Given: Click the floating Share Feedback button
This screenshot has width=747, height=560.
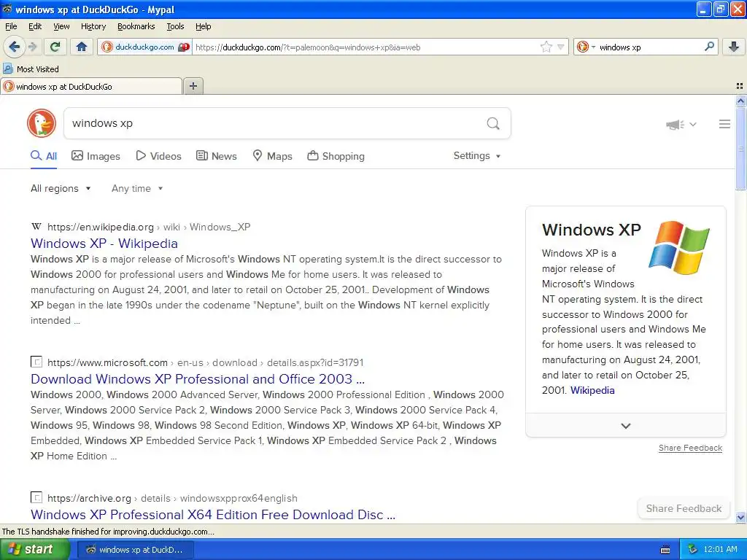Looking at the screenshot, I should (x=684, y=508).
